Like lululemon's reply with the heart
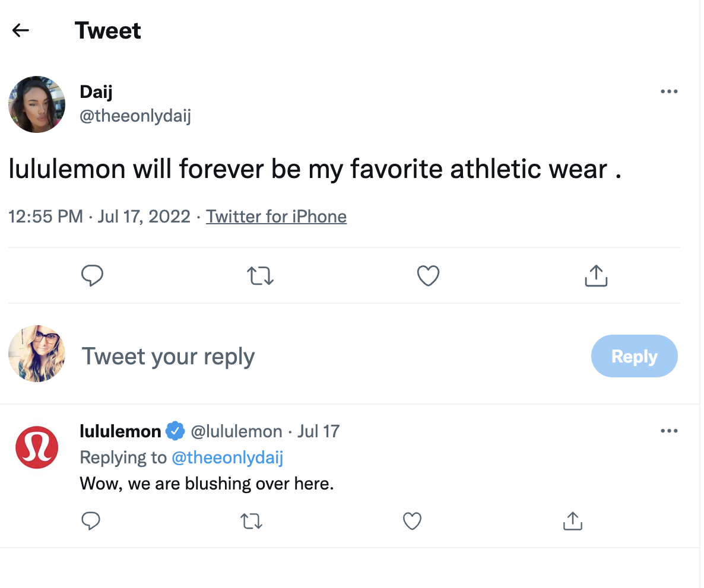The height and width of the screenshot is (588, 704). tap(412, 521)
